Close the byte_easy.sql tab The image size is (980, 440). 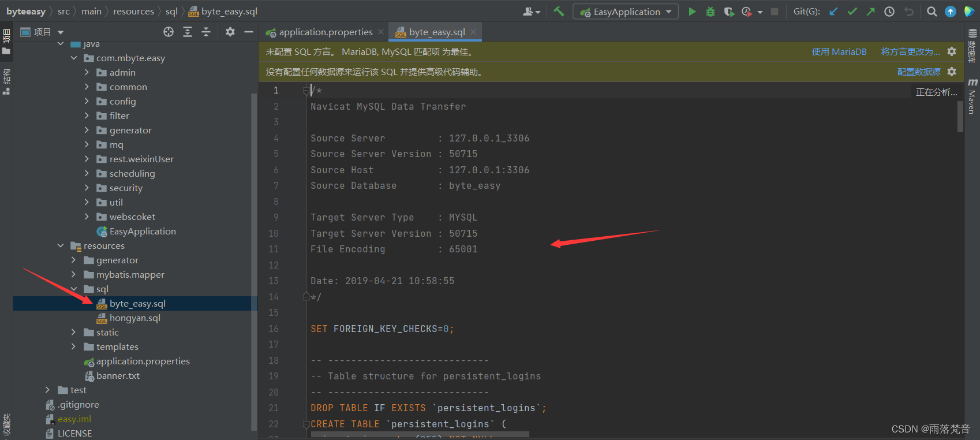click(x=473, y=32)
